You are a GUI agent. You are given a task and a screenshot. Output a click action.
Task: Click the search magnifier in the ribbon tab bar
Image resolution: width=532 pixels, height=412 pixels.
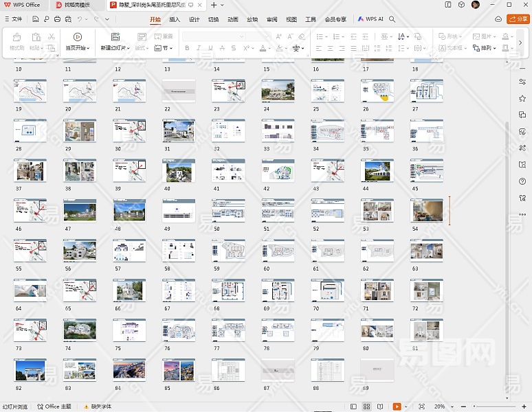(392, 19)
